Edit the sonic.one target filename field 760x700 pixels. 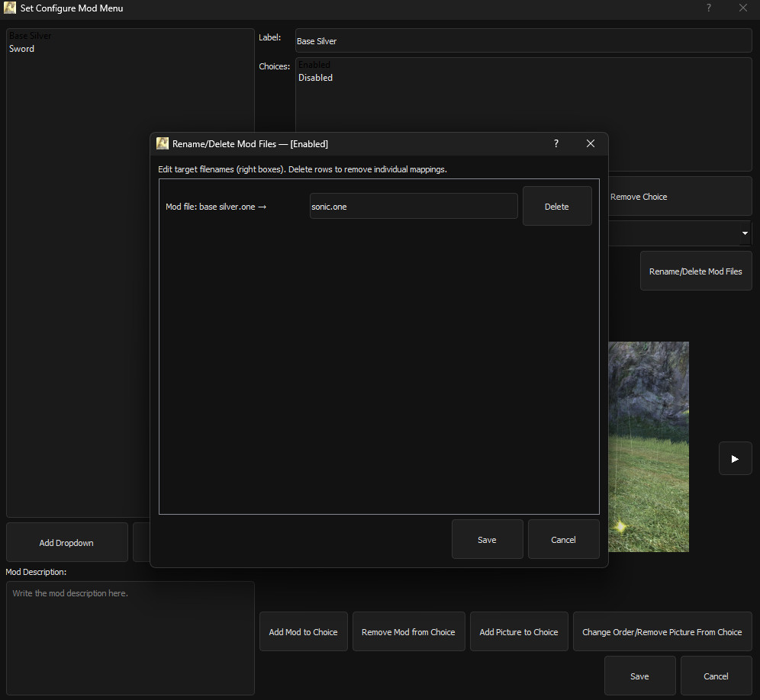point(414,207)
